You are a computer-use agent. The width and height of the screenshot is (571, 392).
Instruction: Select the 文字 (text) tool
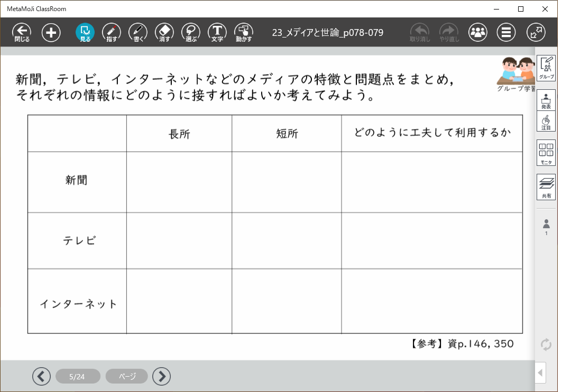217,32
